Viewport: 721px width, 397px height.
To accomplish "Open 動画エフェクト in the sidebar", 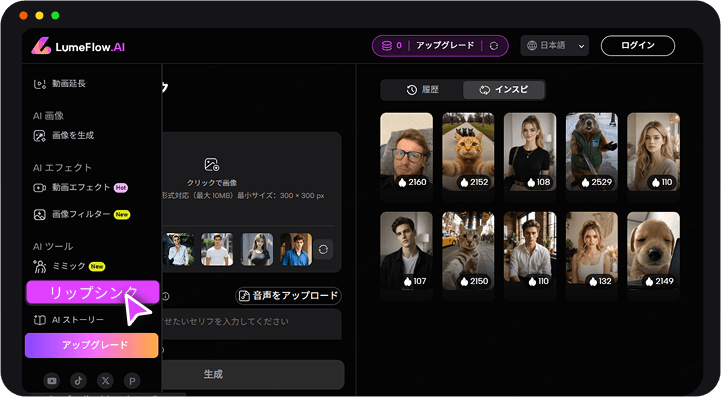I will [81, 187].
